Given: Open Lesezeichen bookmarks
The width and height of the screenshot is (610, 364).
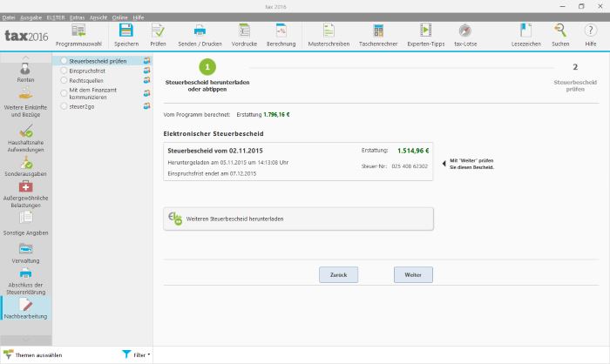Looking at the screenshot, I should click(526, 36).
